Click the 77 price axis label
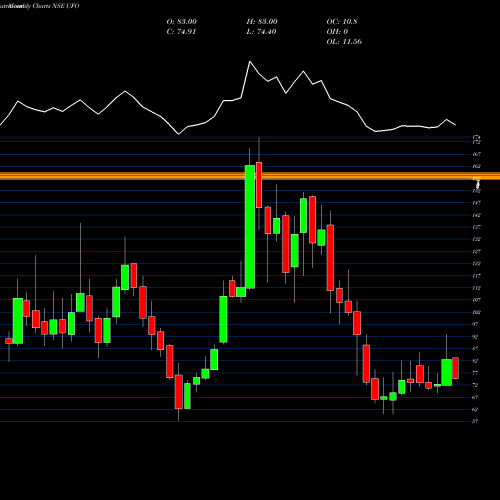This screenshot has height=500, width=500. tap(476, 373)
